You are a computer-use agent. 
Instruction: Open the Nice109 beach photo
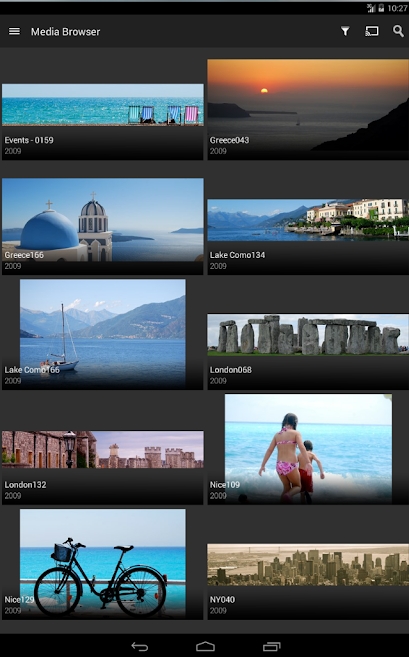tap(308, 449)
